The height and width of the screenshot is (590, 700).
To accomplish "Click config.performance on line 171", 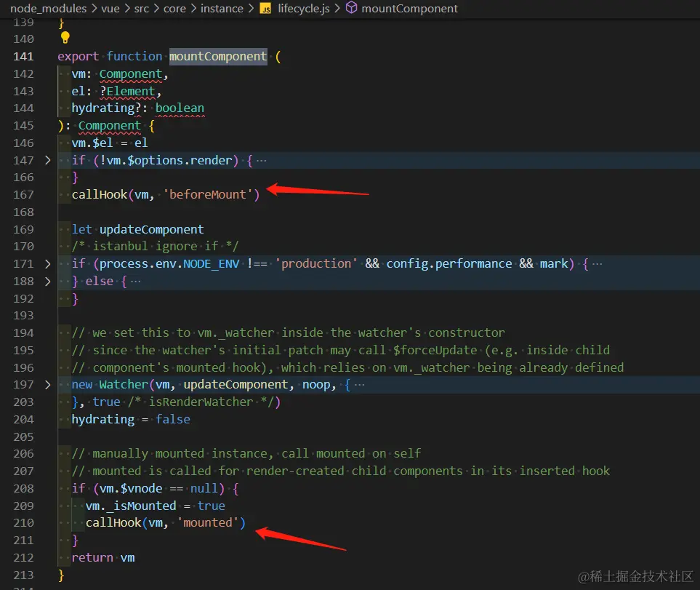I will (x=449, y=263).
